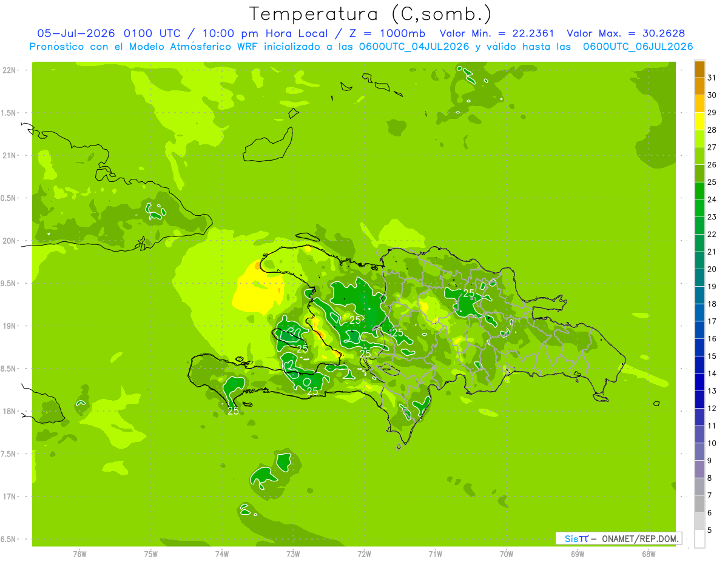The height and width of the screenshot is (562, 728).
Task: Click the yellow legend swatch between 28 and 29
Action: pyautogui.click(x=699, y=121)
